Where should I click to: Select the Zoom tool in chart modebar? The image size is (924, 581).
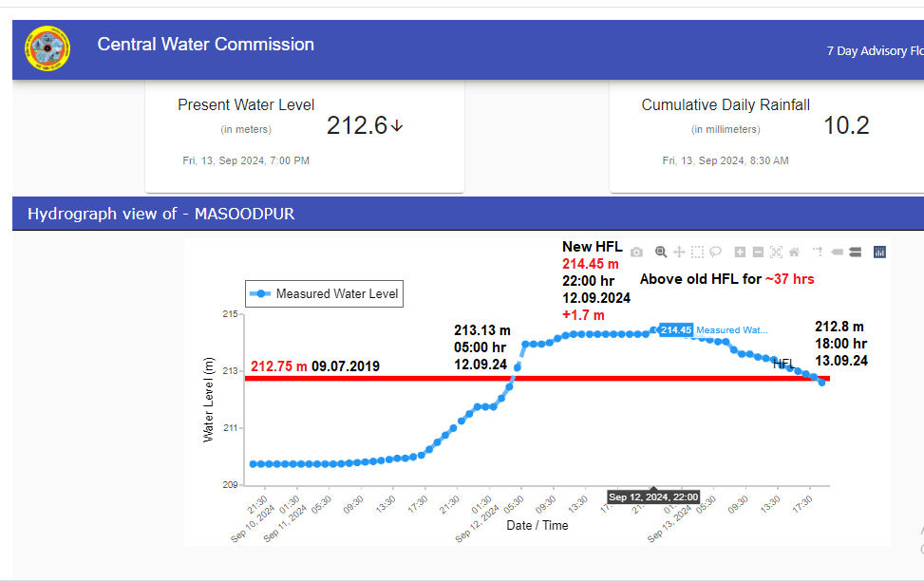(661, 253)
